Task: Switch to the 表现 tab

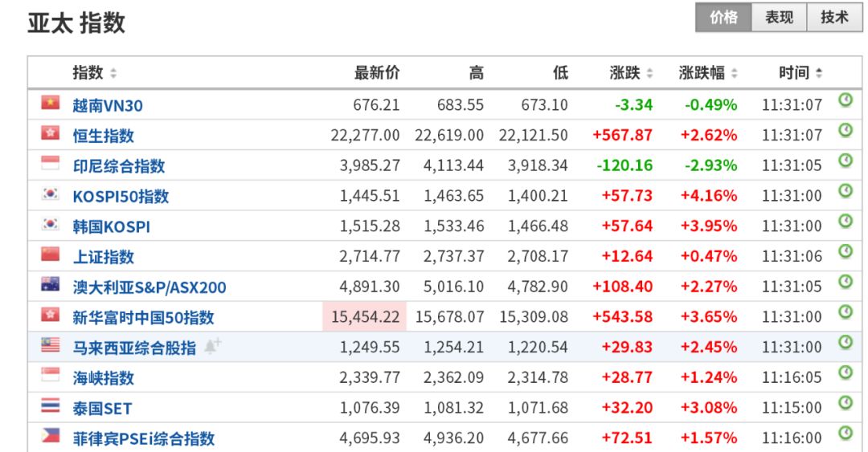Action: 779,18
